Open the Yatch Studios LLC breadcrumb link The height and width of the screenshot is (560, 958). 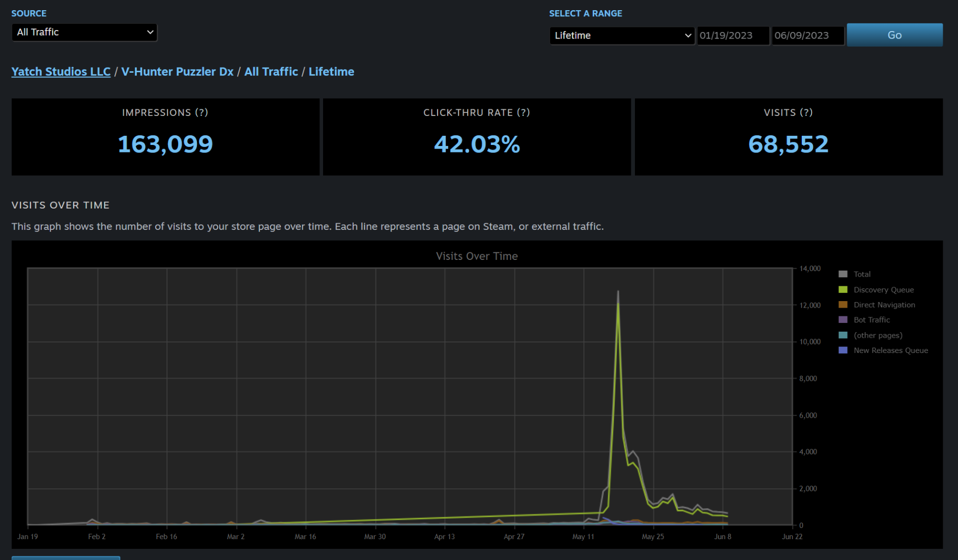[x=61, y=72]
